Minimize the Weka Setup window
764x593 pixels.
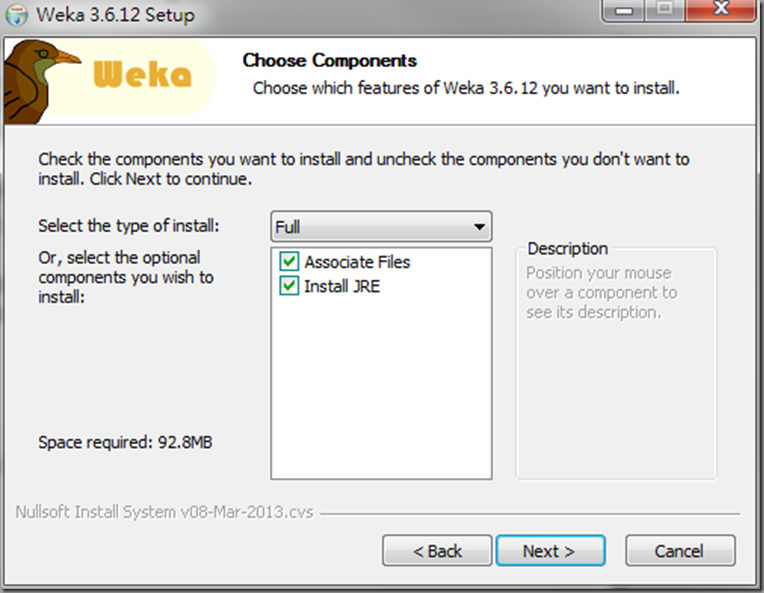tap(625, 10)
